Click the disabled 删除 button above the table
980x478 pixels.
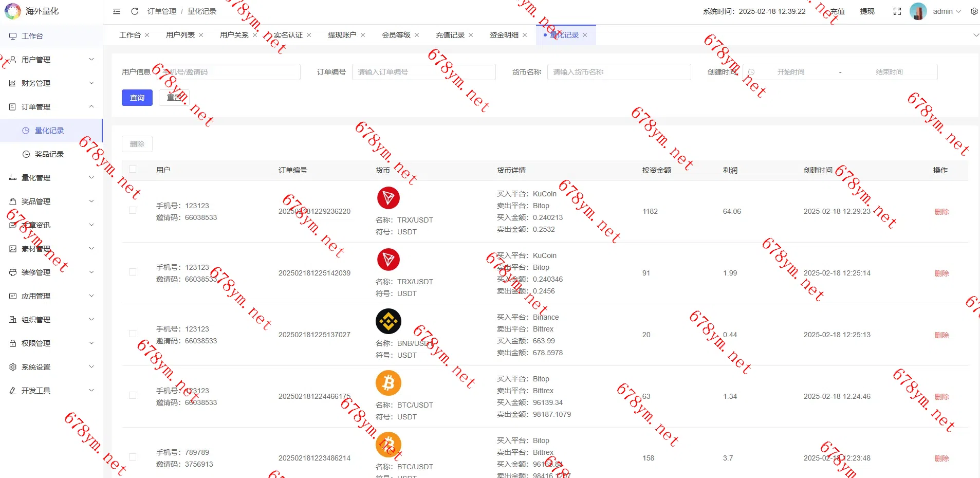tap(137, 144)
